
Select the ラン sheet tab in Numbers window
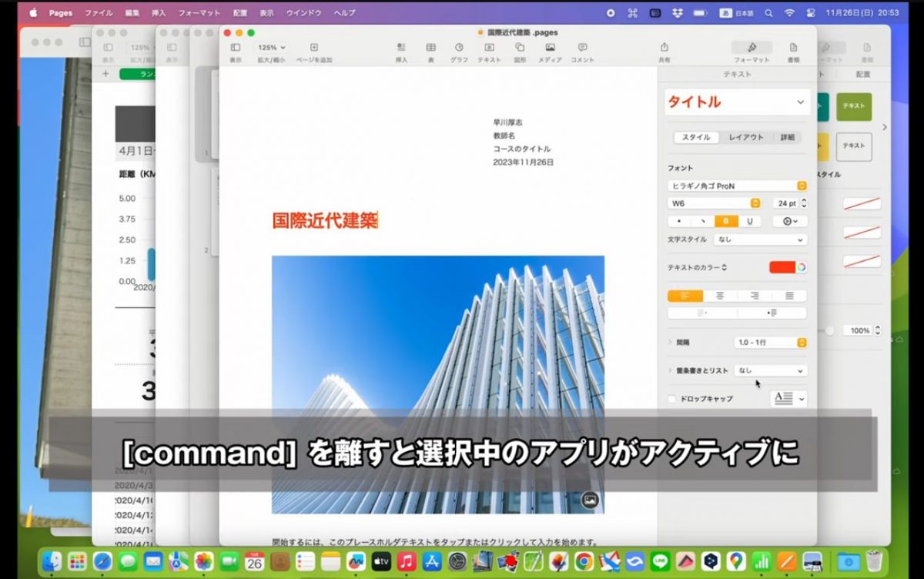137,74
